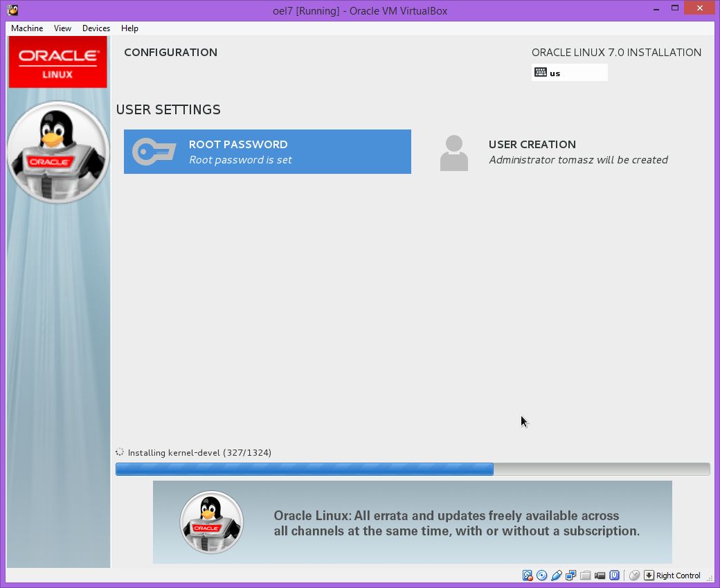This screenshot has width=720, height=588.
Task: Open the Root Password settings
Action: (267, 152)
